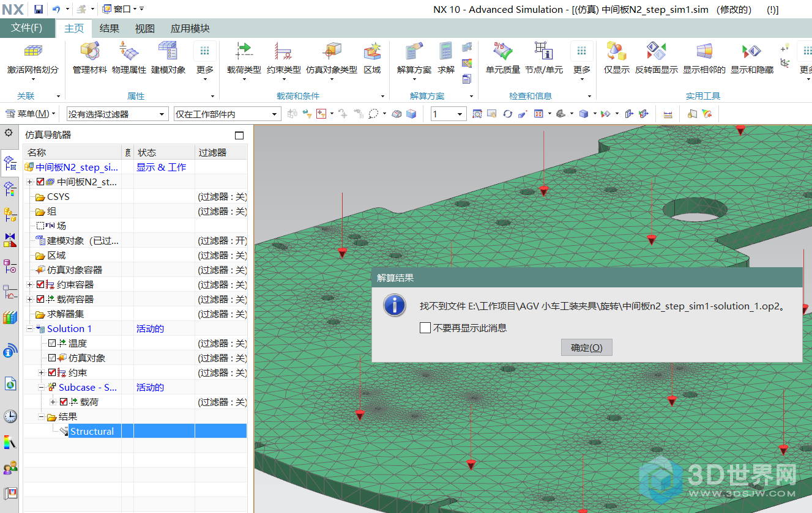Open the post-processing color bar sidebar tab

click(x=10, y=443)
